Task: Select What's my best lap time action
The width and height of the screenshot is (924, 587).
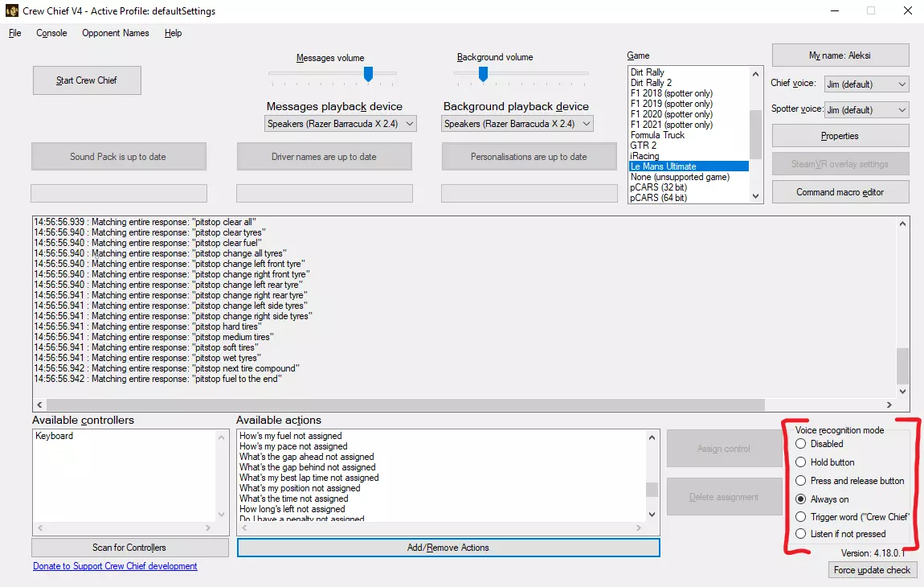Action: [x=309, y=478]
